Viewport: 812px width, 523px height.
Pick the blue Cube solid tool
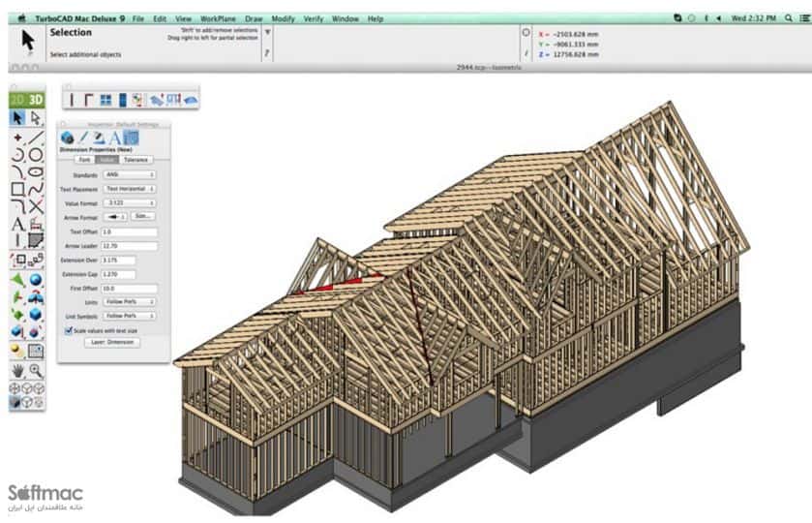36,314
